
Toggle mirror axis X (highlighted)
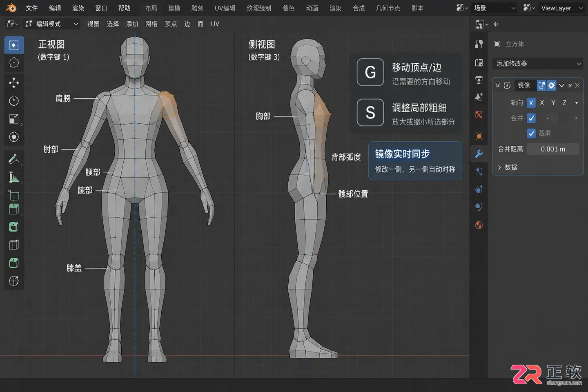coord(531,103)
